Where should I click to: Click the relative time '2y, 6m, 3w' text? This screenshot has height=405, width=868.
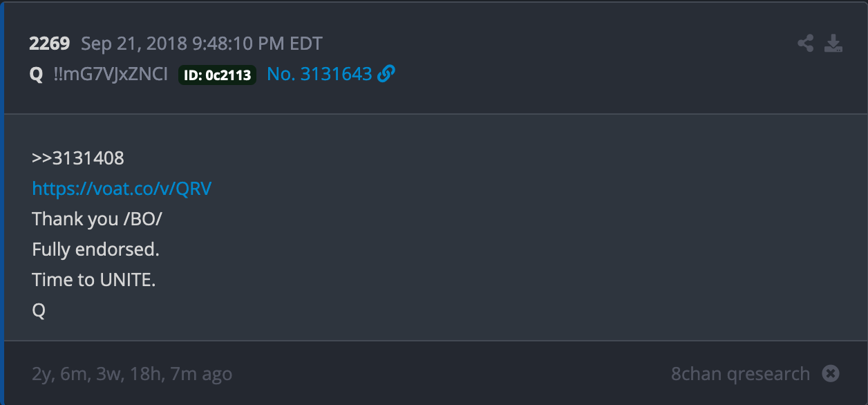tap(77, 375)
